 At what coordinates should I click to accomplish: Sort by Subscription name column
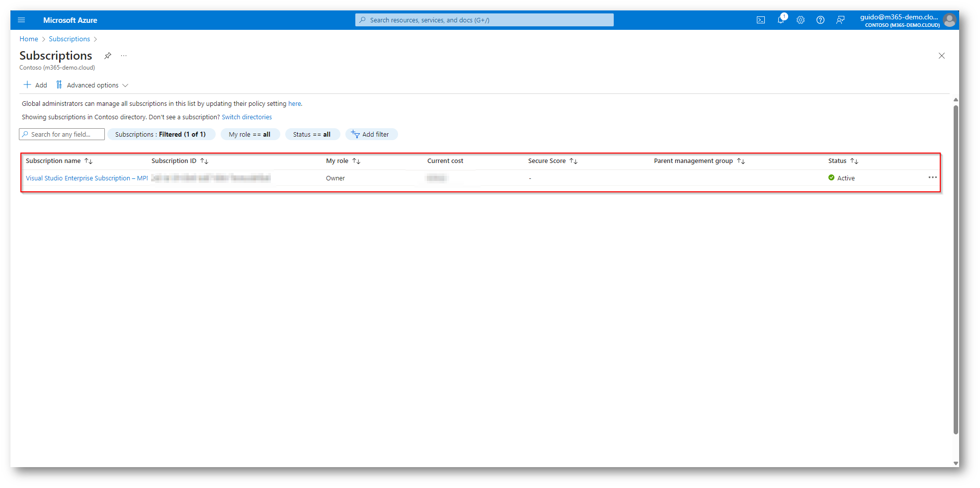click(x=59, y=161)
